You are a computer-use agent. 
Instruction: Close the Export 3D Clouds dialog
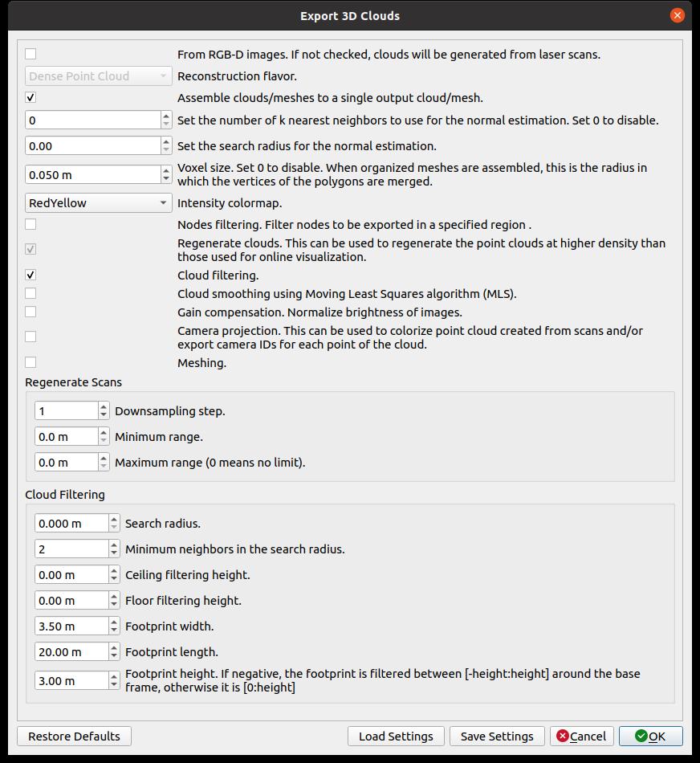(x=677, y=15)
